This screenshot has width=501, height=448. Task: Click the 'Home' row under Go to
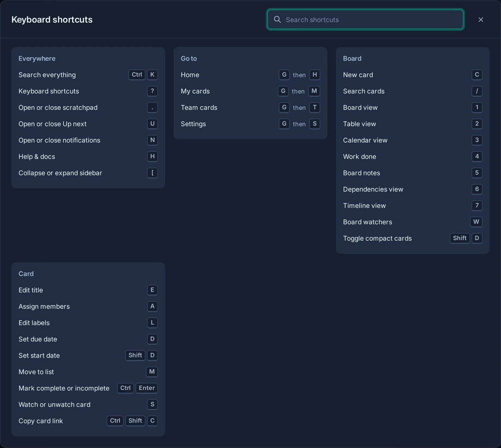[x=250, y=75]
